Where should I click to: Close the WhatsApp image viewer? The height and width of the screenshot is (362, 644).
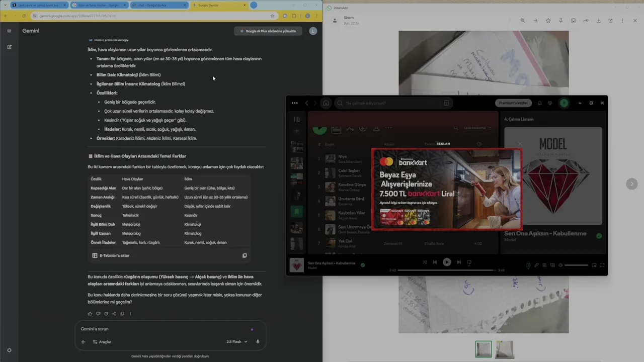click(x=635, y=21)
